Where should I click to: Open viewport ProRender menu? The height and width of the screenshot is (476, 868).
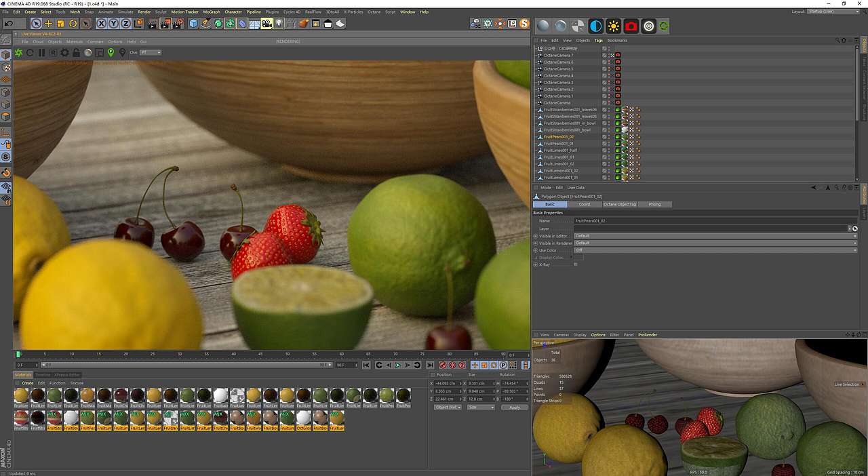pyautogui.click(x=648, y=335)
